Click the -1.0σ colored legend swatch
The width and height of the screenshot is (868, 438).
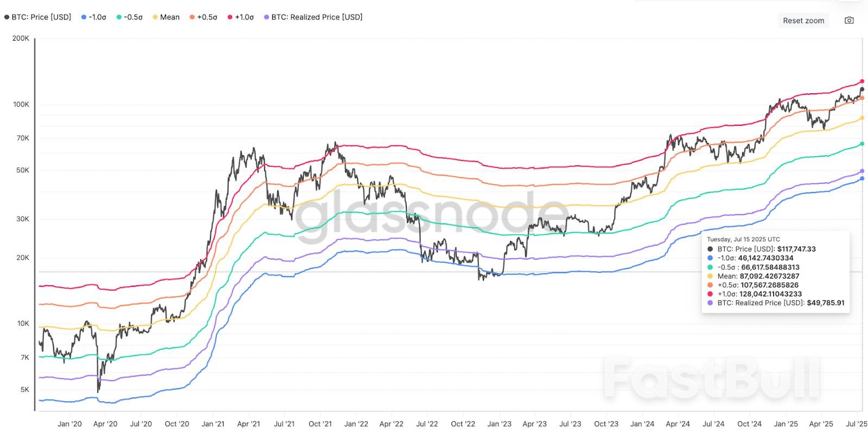[82, 17]
